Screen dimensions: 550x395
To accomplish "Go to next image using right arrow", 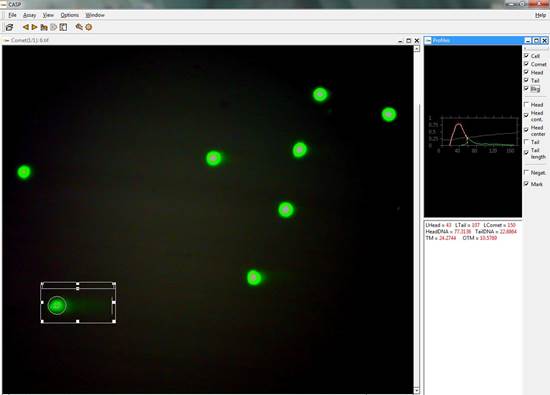I will [34, 27].
